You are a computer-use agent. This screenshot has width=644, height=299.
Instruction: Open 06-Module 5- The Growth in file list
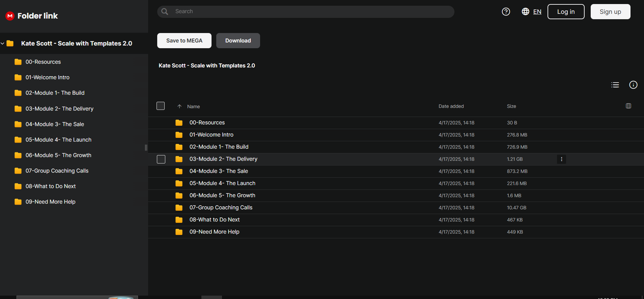point(222,196)
